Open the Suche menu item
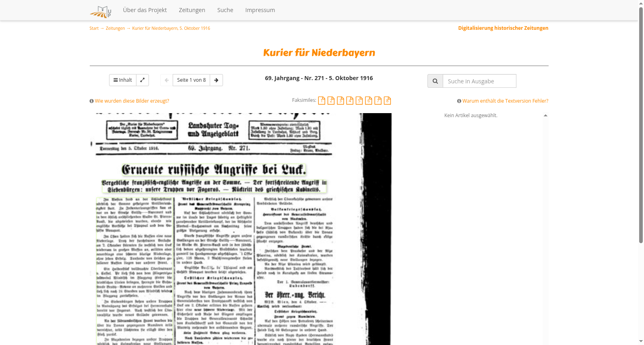Image resolution: width=644 pixels, height=345 pixels. [x=225, y=10]
